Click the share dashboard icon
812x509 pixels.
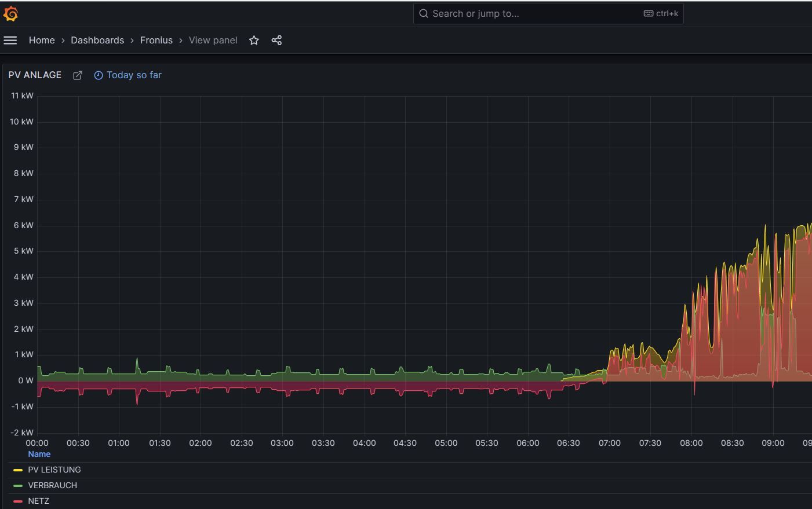click(276, 41)
